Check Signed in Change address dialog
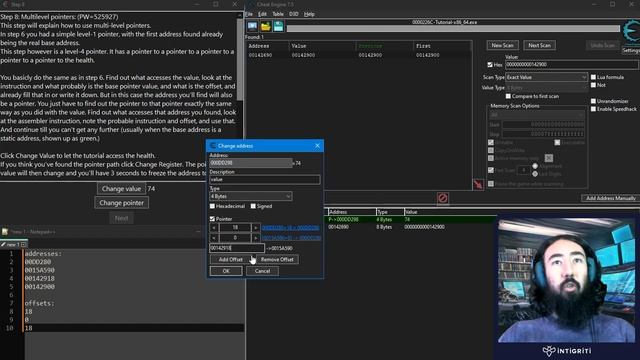The height and width of the screenshot is (360, 640). tap(253, 206)
